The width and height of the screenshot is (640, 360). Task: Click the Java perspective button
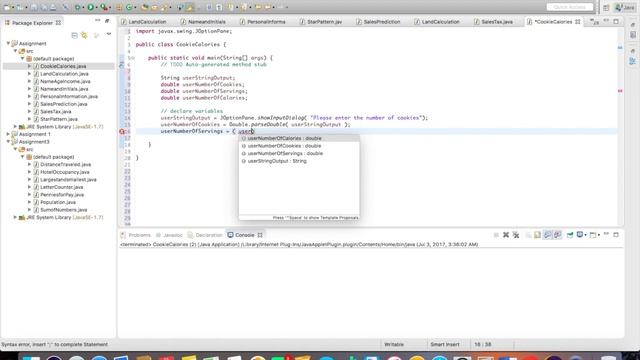point(625,7)
